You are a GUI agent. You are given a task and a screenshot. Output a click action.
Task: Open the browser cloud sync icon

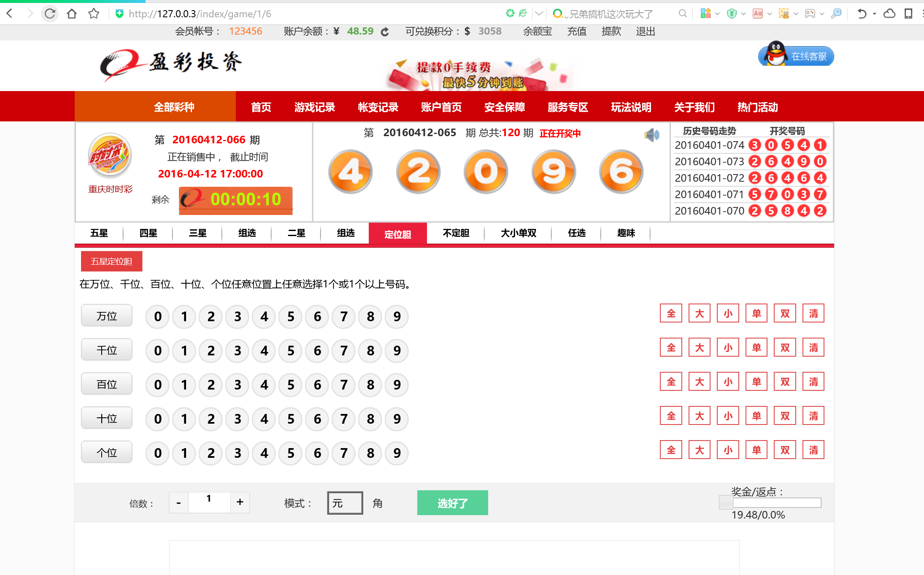[x=889, y=13]
